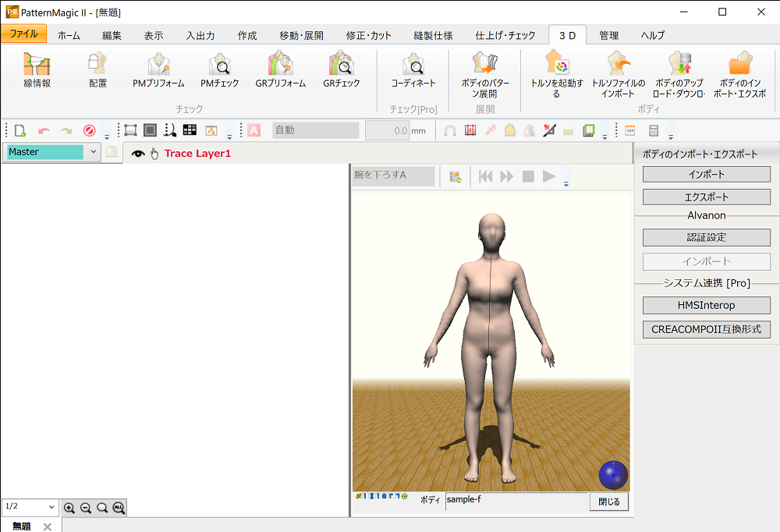780x532 pixels.
Task: Launch PMプリフォーム from the ribbon
Action: (158, 70)
